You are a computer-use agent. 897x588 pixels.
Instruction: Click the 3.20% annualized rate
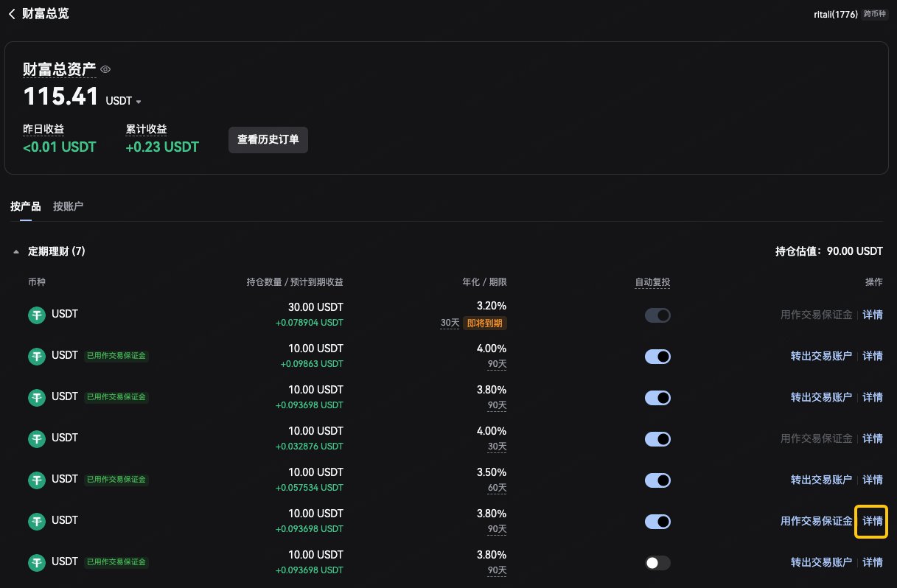click(x=492, y=307)
